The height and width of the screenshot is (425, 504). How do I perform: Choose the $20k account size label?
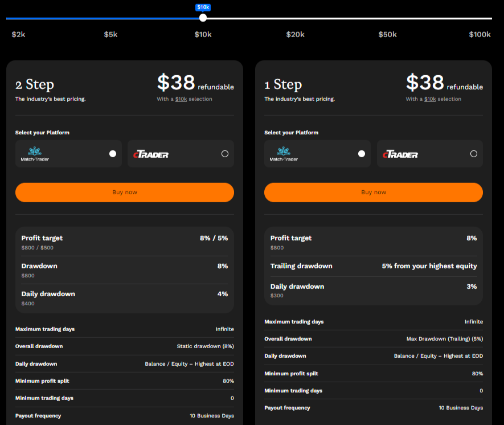(295, 34)
